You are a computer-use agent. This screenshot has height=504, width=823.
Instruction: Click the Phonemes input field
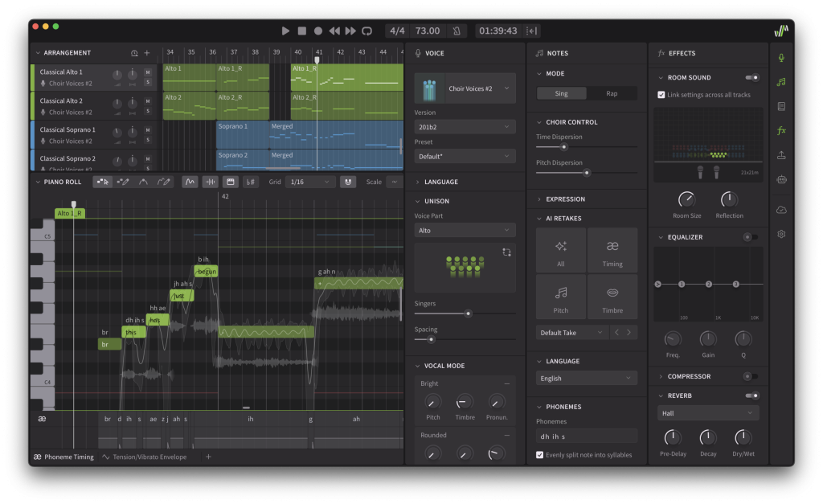(x=586, y=436)
